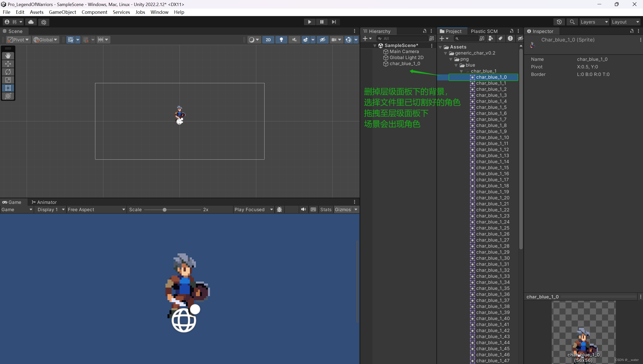The height and width of the screenshot is (364, 643).
Task: Select the Rect transform tool
Action: point(8,88)
